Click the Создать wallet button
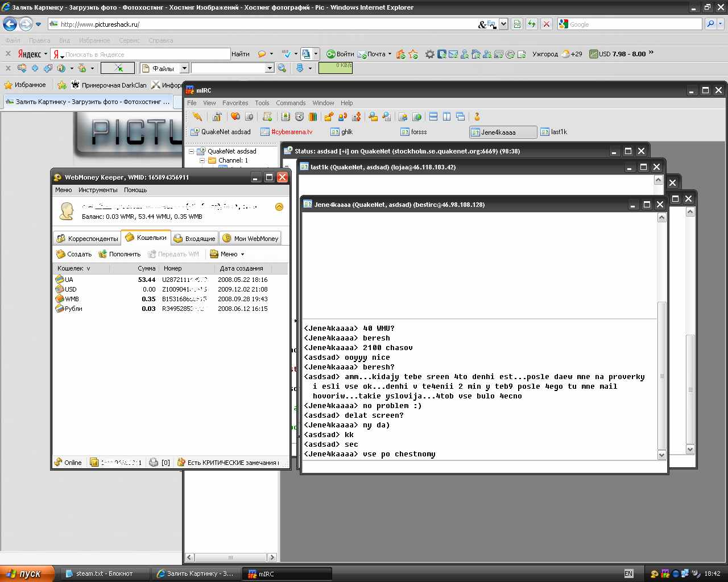Viewport: 728px width, 582px height. pos(74,254)
